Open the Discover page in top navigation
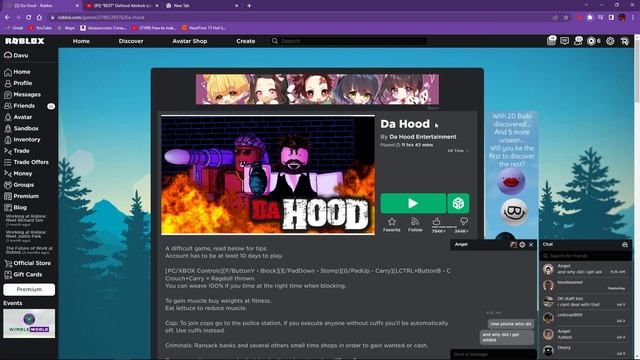The width and height of the screenshot is (640, 360). tap(131, 41)
